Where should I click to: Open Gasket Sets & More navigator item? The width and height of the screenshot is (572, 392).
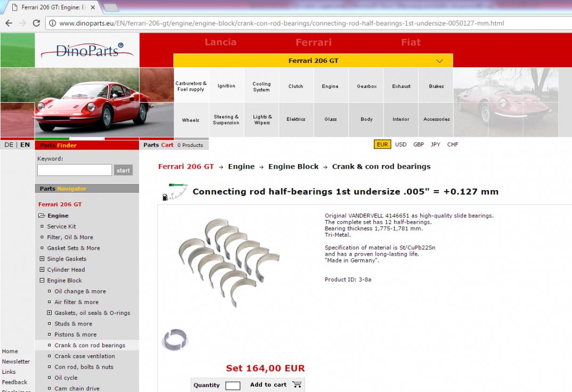click(73, 248)
